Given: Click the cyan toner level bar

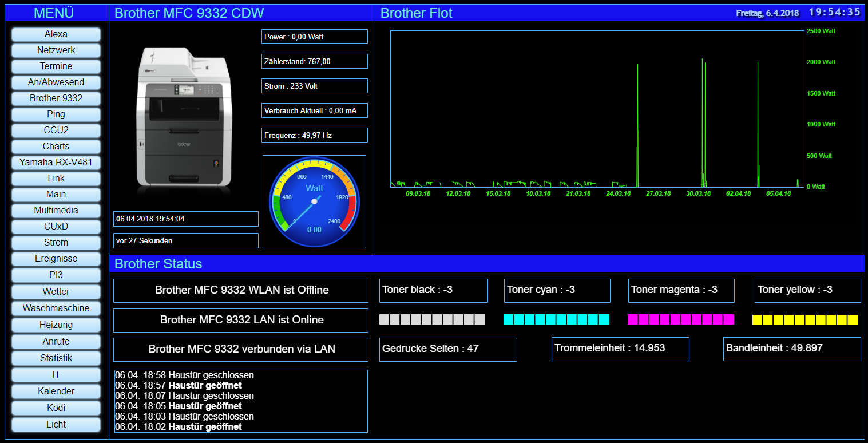Looking at the screenshot, I should (556, 319).
